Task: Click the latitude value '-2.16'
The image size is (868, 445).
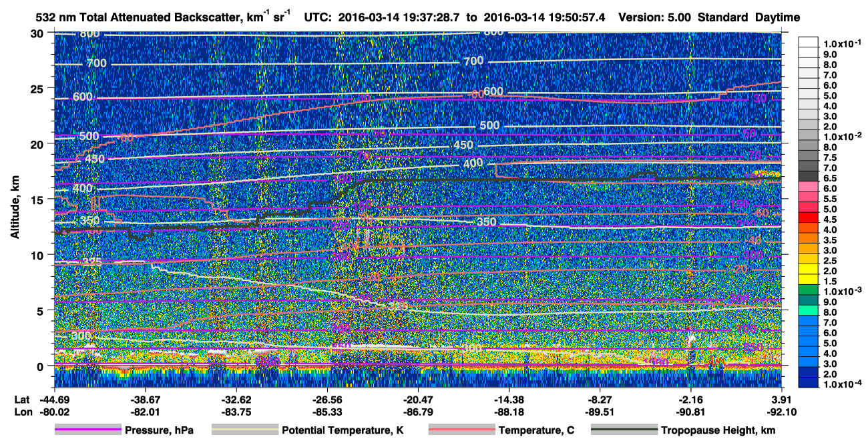Action: point(690,399)
